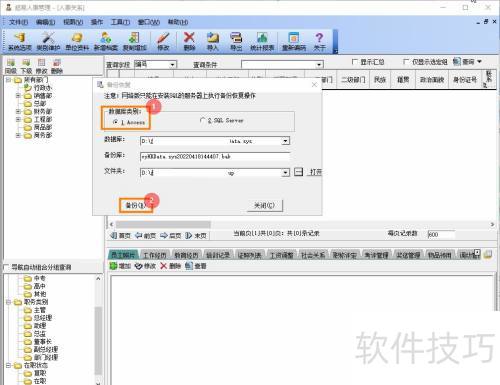500x385 pixels.
Task: Expand 财务部 tree node
Action: pyautogui.click(x=18, y=111)
